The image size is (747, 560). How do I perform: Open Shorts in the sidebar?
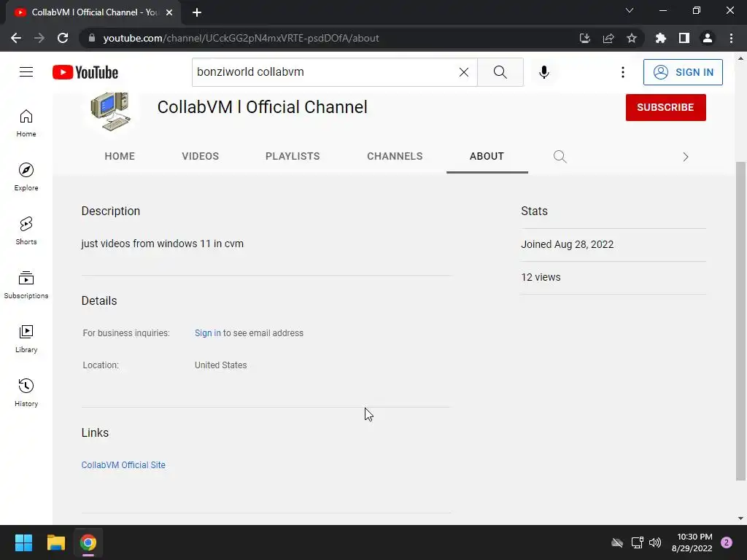click(26, 230)
